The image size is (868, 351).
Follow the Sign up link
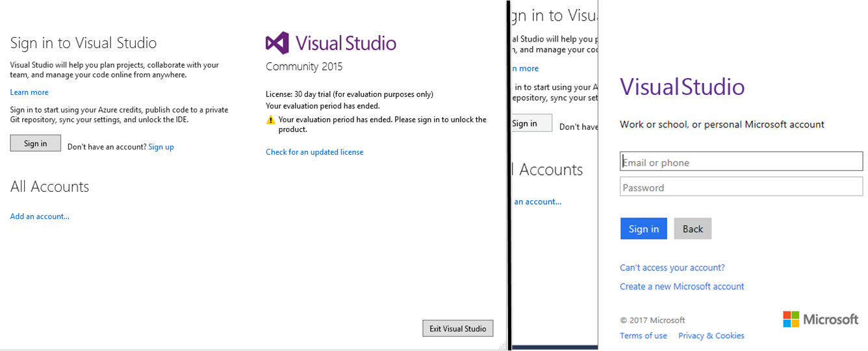click(x=161, y=147)
